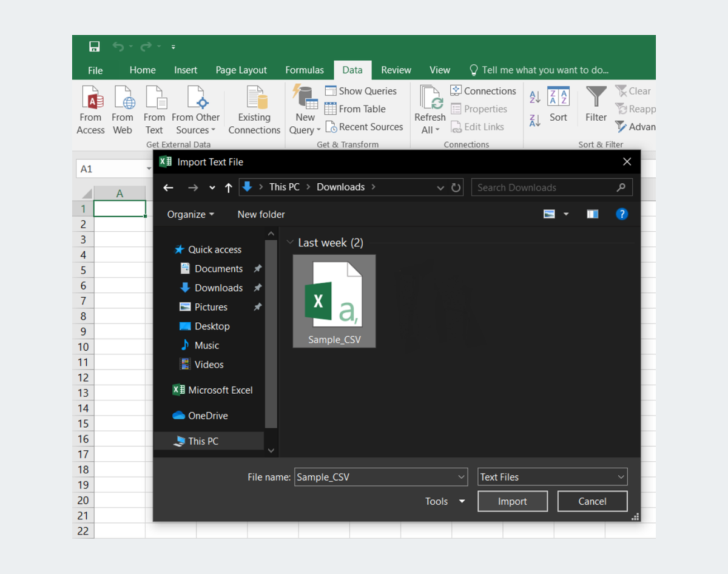Select Quick access in the navigation pane
The image size is (728, 574).
coord(208,249)
